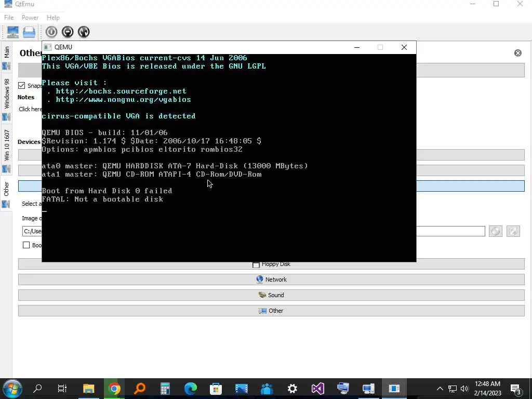Click the network tray icon
Image resolution: width=532 pixels, height=399 pixels.
tap(453, 389)
